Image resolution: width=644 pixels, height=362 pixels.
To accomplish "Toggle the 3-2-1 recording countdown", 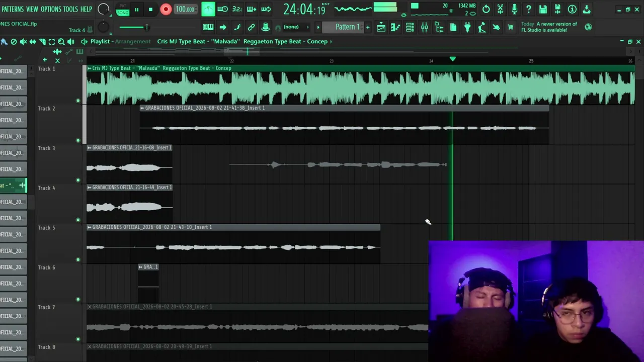I will coord(237,9).
